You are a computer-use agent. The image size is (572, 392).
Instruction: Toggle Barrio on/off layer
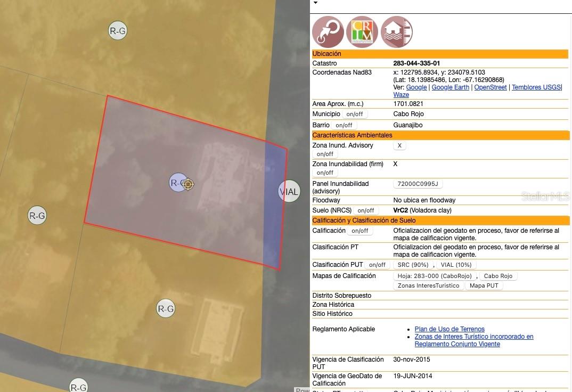click(x=344, y=125)
